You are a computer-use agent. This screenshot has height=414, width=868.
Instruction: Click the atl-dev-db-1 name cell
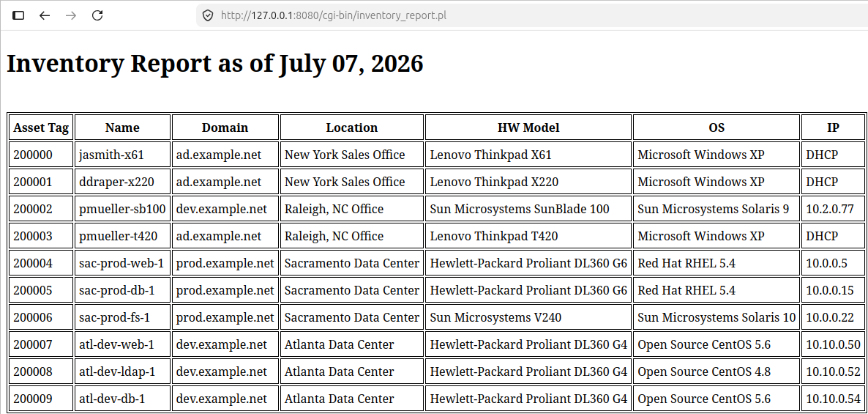click(122, 399)
